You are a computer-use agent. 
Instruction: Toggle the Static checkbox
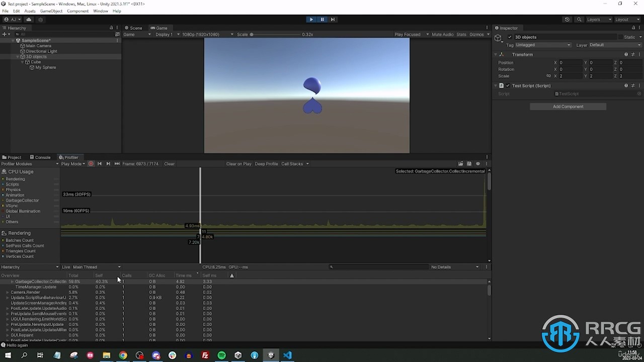pos(620,37)
